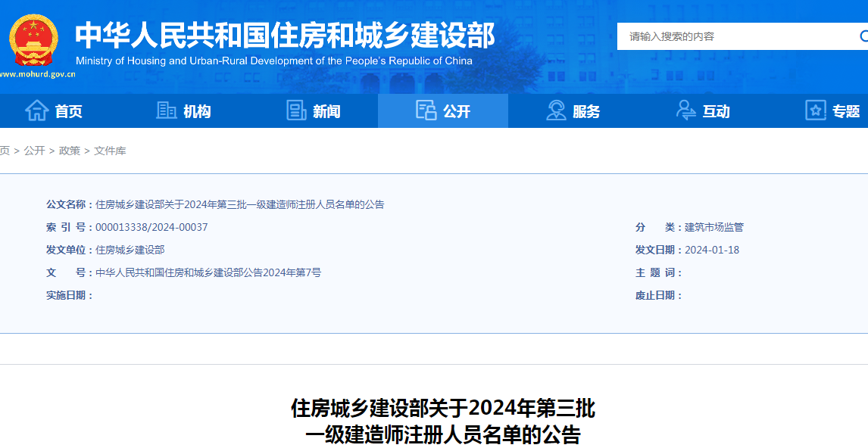Click the star icon beside 专题
This screenshot has width=868, height=448.
point(816,110)
